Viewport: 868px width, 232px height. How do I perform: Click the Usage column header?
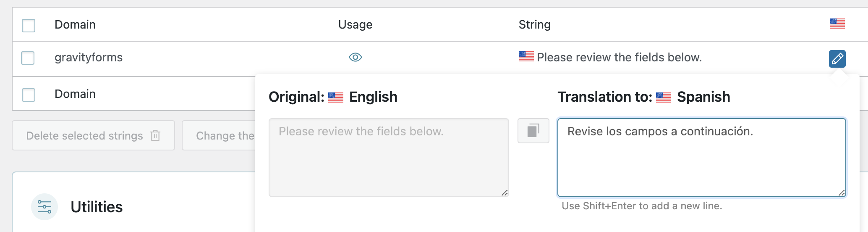click(x=355, y=24)
